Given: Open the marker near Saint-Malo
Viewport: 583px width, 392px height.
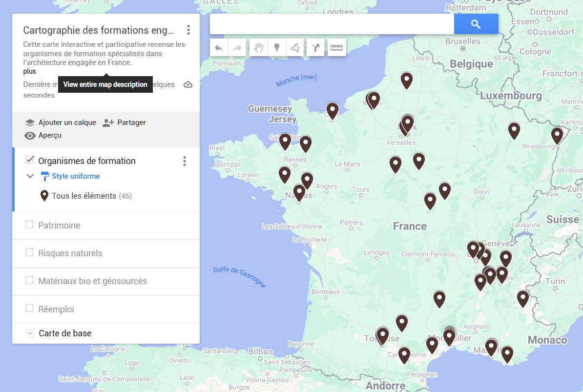Looking at the screenshot, I should (x=285, y=142).
